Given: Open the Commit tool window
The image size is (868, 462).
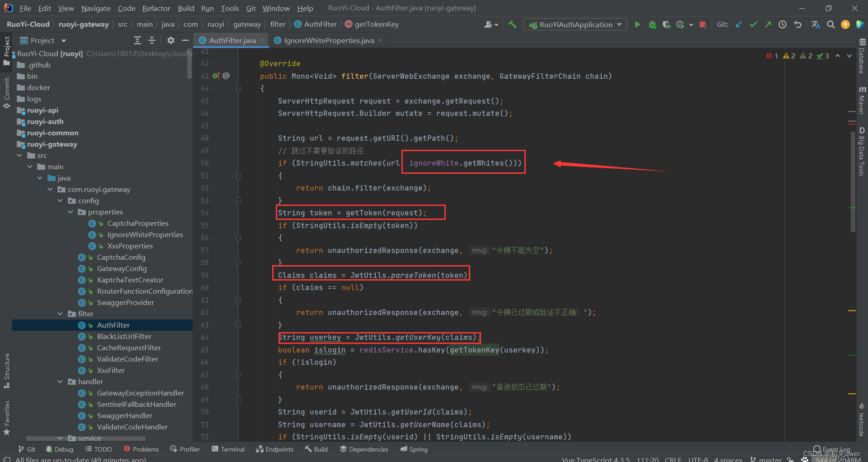Looking at the screenshot, I should [6, 93].
